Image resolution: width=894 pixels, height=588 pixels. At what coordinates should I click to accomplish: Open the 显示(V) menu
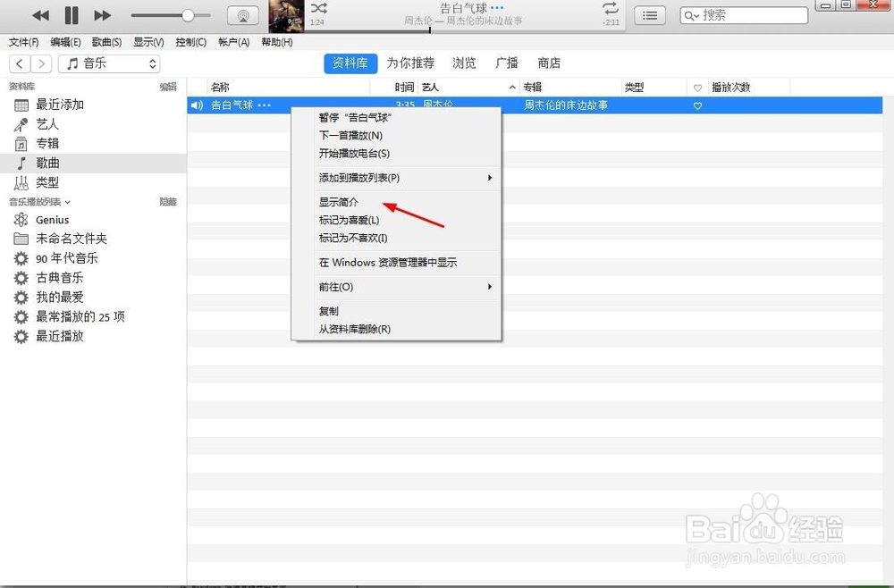[148, 42]
